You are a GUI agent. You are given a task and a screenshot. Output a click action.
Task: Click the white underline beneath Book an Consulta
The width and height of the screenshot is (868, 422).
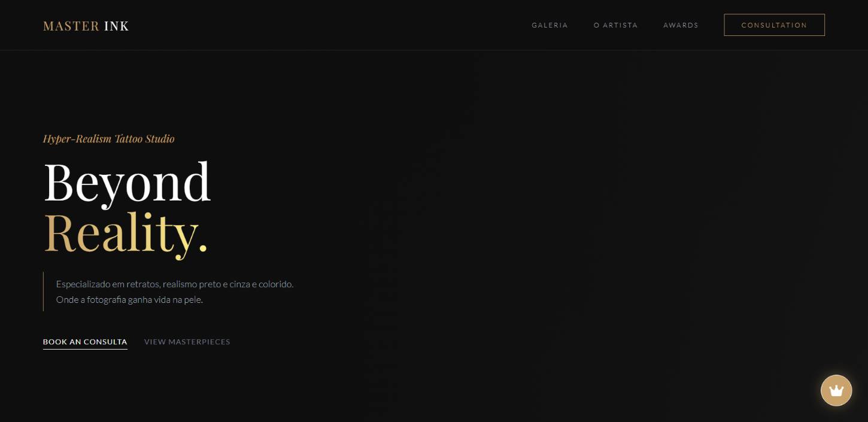click(85, 349)
